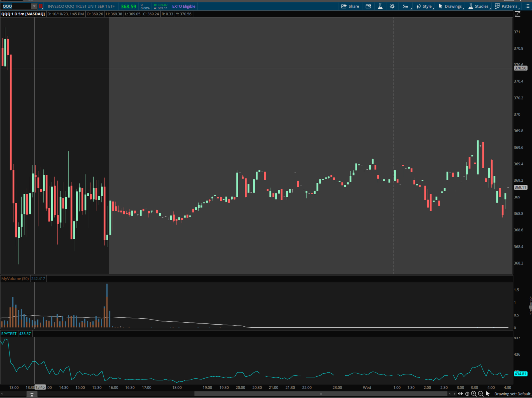Click the crosshair pan icon
Screen dimensions: 532x398
[x=467, y=394]
